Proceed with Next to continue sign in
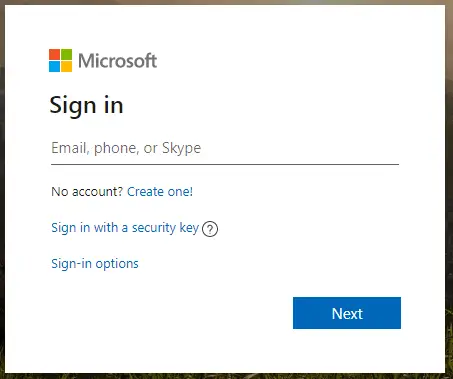Image resolution: width=453 pixels, height=379 pixels. [x=347, y=313]
